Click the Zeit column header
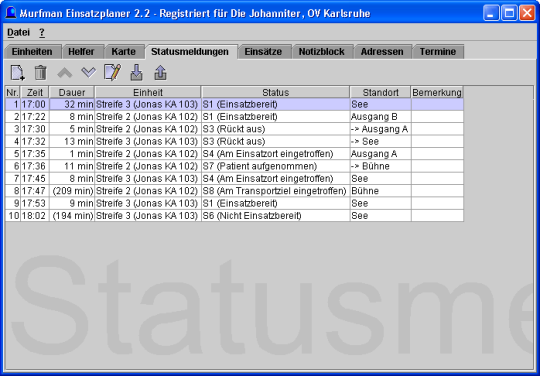 [x=35, y=92]
